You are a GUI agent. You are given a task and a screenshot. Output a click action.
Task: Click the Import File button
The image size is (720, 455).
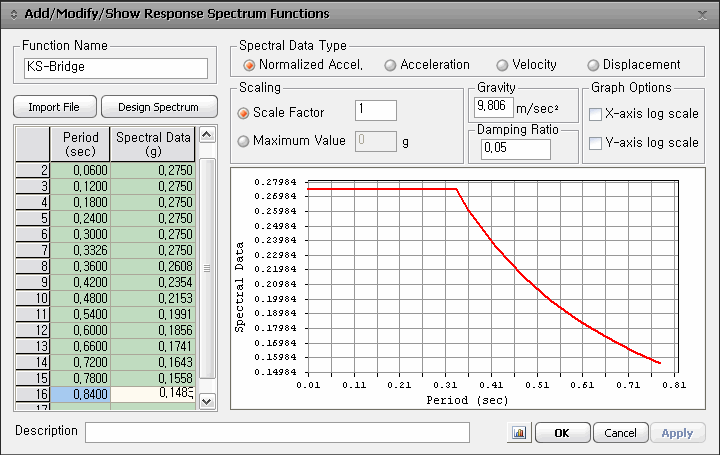coord(55,107)
